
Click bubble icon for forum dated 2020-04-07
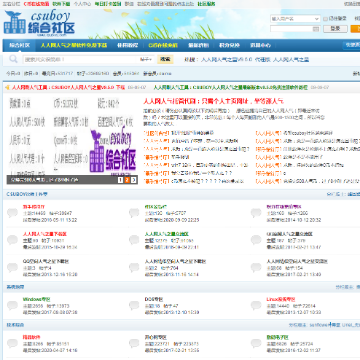click(x=12, y=343)
